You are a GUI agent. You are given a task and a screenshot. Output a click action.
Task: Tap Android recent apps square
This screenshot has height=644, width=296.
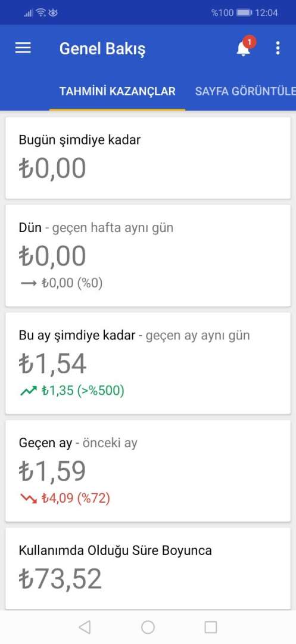click(211, 627)
